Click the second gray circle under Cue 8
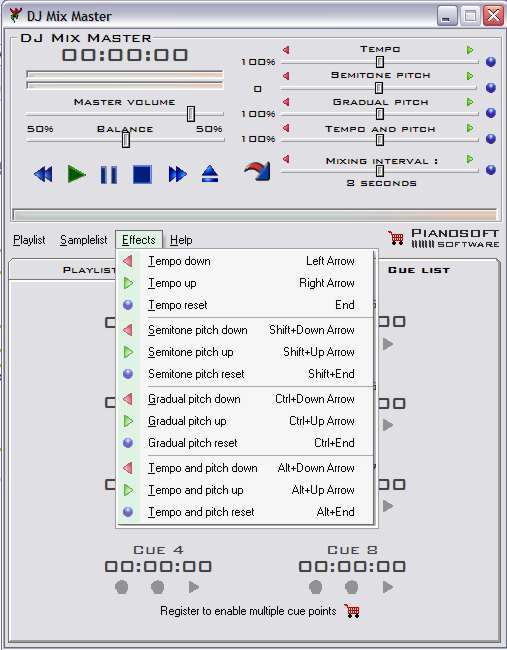This screenshot has height=650, width=507. pyautogui.click(x=352, y=587)
